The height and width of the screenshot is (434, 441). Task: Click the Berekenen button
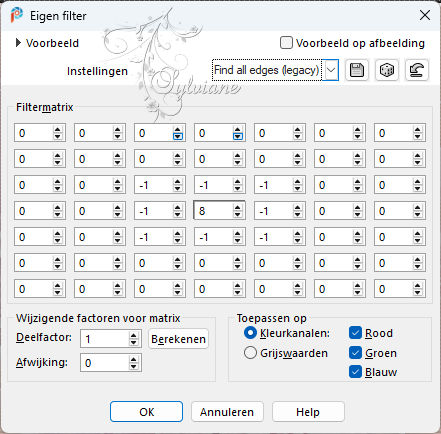click(x=178, y=339)
